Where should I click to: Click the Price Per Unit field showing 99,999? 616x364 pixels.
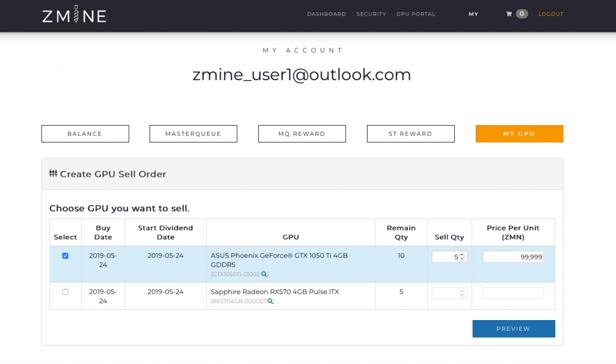point(513,256)
